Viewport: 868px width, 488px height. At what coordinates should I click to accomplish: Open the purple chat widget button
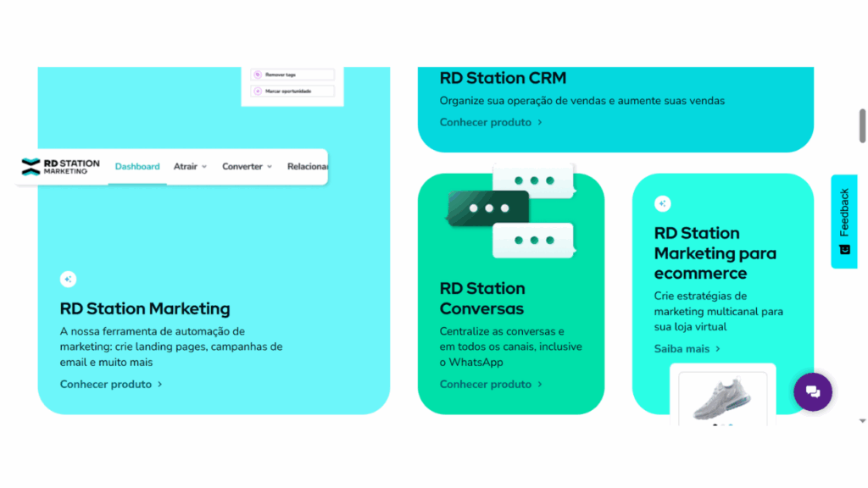(813, 392)
